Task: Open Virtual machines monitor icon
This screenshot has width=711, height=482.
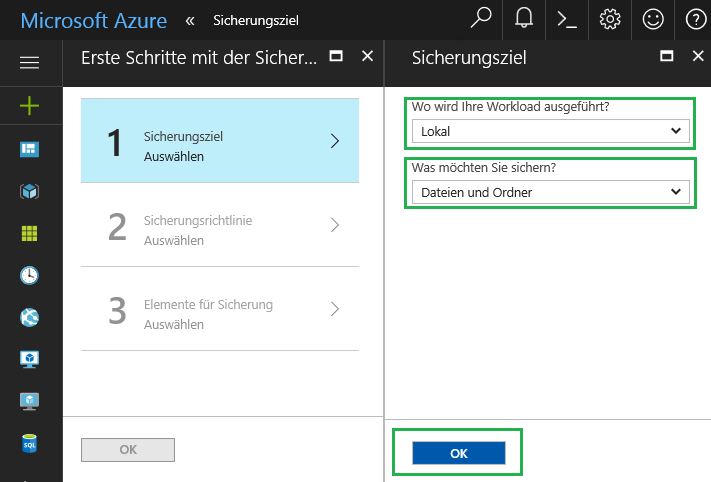Action: click(29, 359)
